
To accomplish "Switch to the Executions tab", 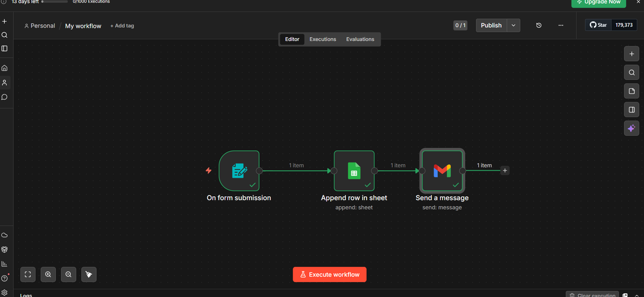I will [323, 39].
